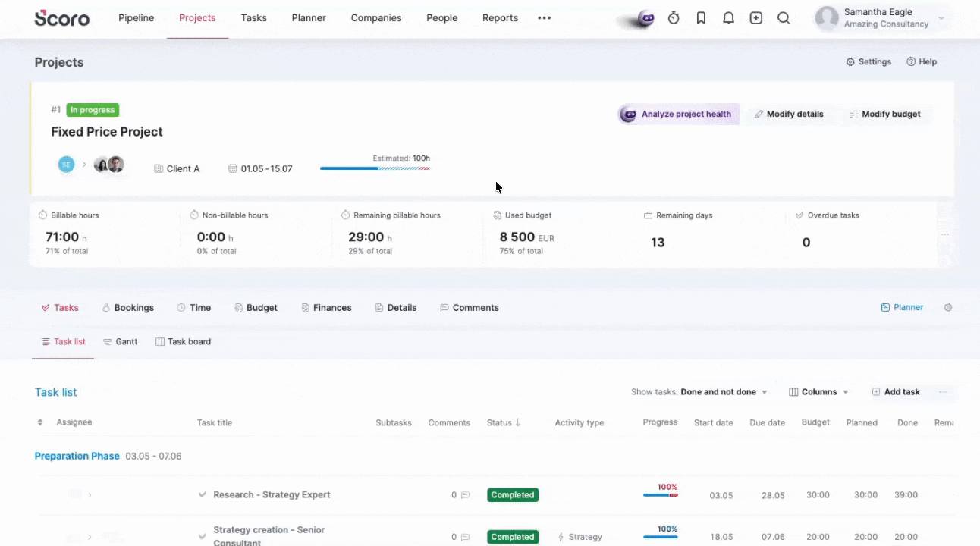Open the more menu (three dots) in navigation
The height and width of the screenshot is (546, 980).
545,18
